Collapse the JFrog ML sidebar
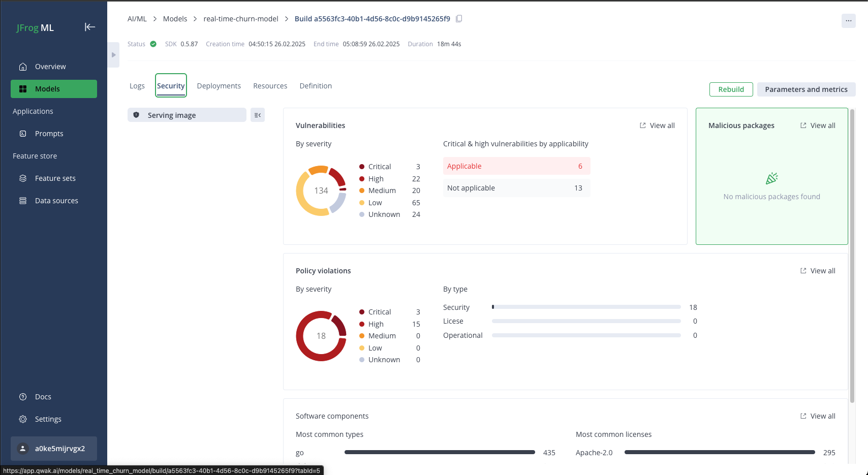The image size is (868, 475). pyautogui.click(x=90, y=27)
